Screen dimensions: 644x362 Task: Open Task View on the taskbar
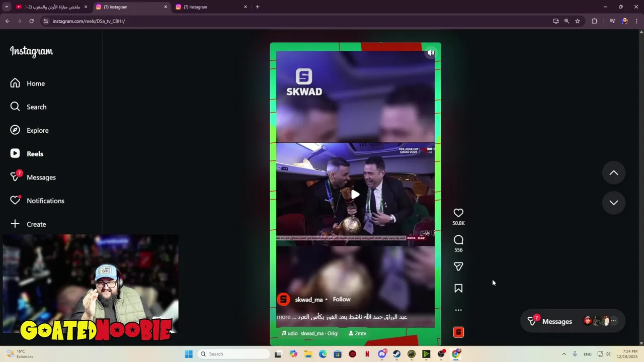coord(278,354)
